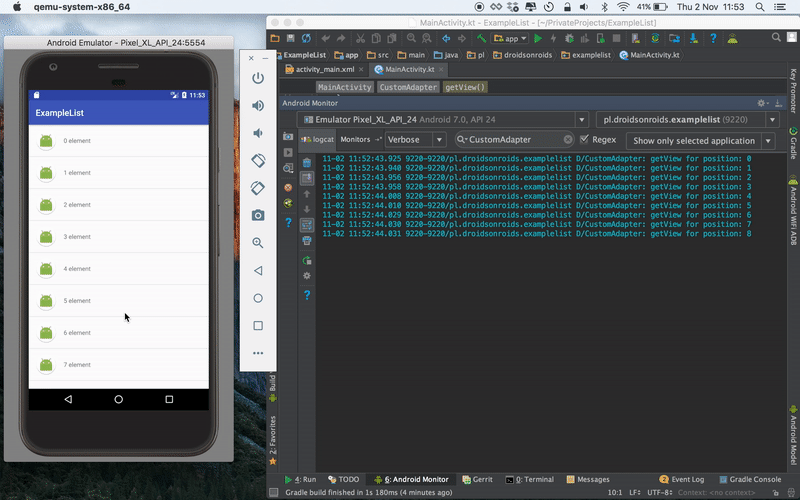Tap the phone's on-screen home button
800x500 pixels.
tap(118, 399)
